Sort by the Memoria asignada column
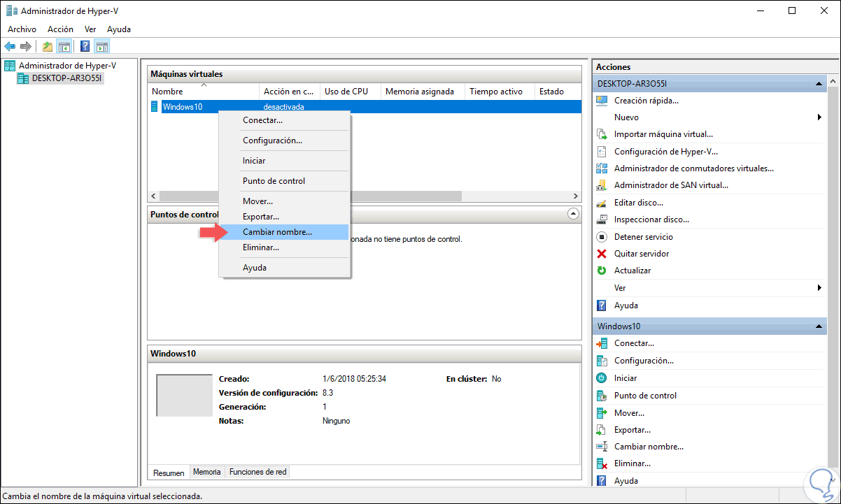The width and height of the screenshot is (841, 504). point(423,92)
